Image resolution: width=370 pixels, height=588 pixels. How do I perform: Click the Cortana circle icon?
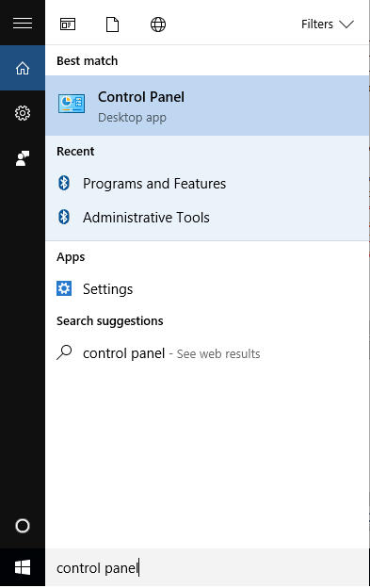tap(23, 526)
